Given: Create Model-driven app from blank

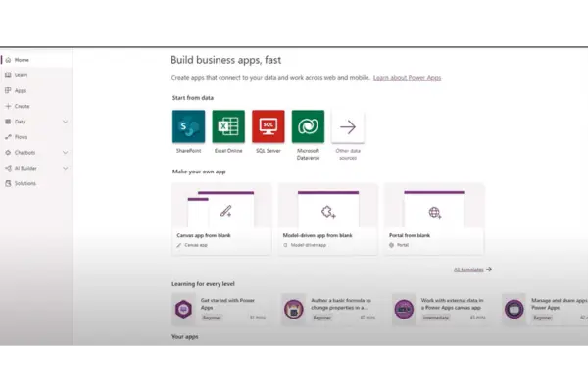Looking at the screenshot, I should point(327,220).
